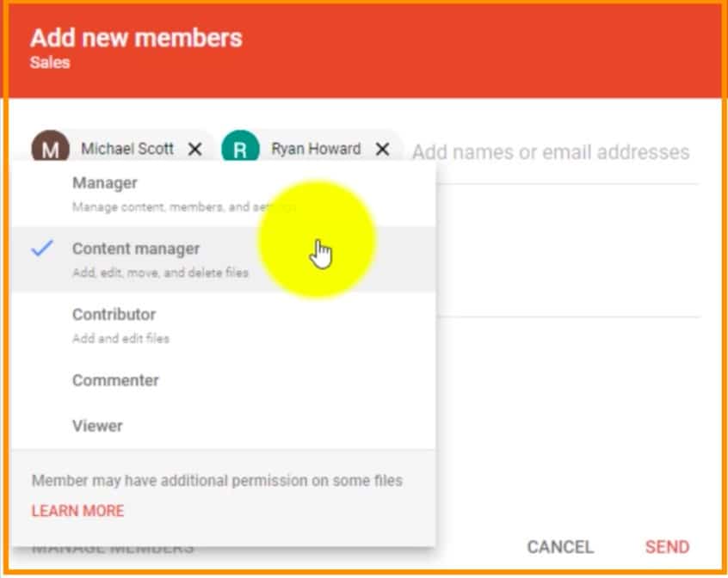728x578 pixels.
Task: Click the Sales subtitle in the header
Action: 50,63
